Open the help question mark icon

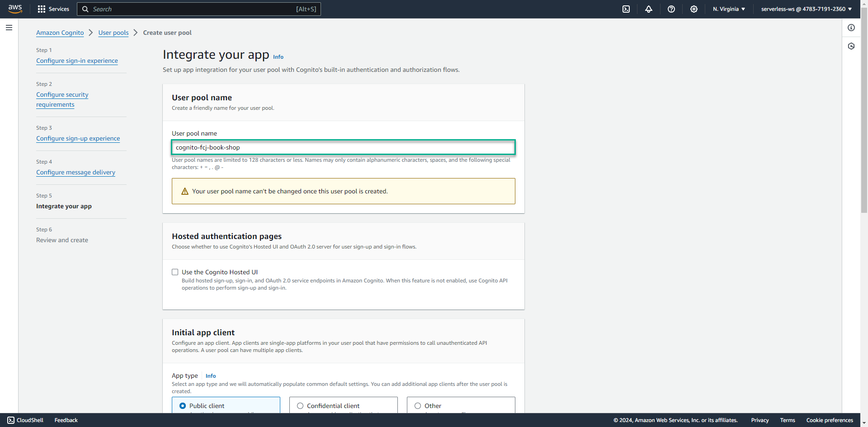671,9
